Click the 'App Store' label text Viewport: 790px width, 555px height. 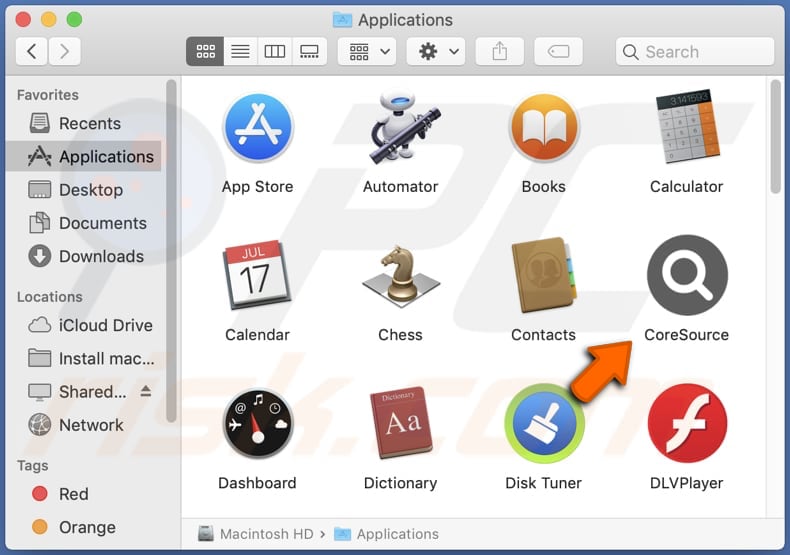click(257, 187)
